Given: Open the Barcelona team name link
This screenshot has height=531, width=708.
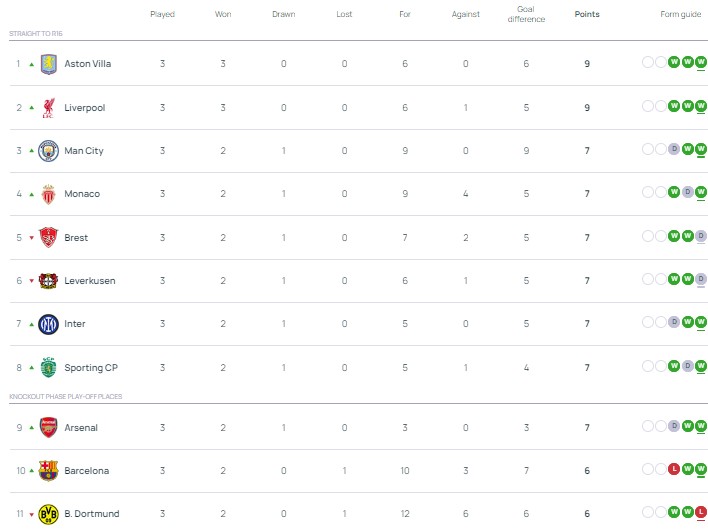Looking at the screenshot, I should pos(87,470).
